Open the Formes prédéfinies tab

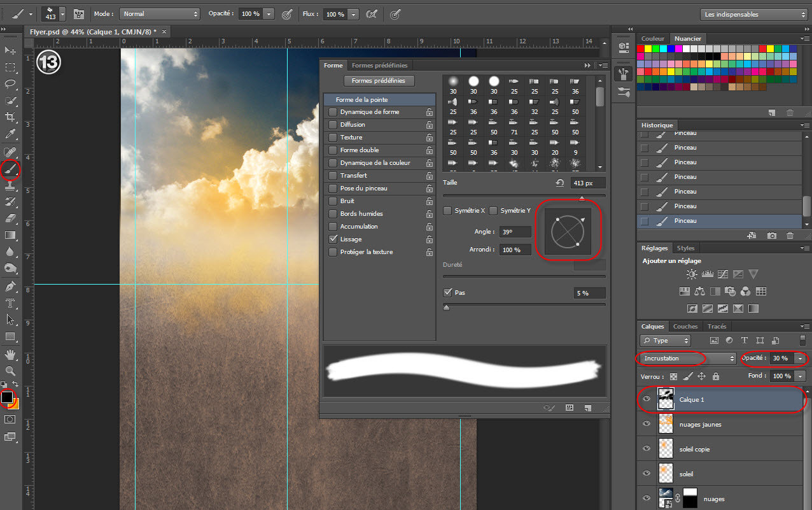379,65
